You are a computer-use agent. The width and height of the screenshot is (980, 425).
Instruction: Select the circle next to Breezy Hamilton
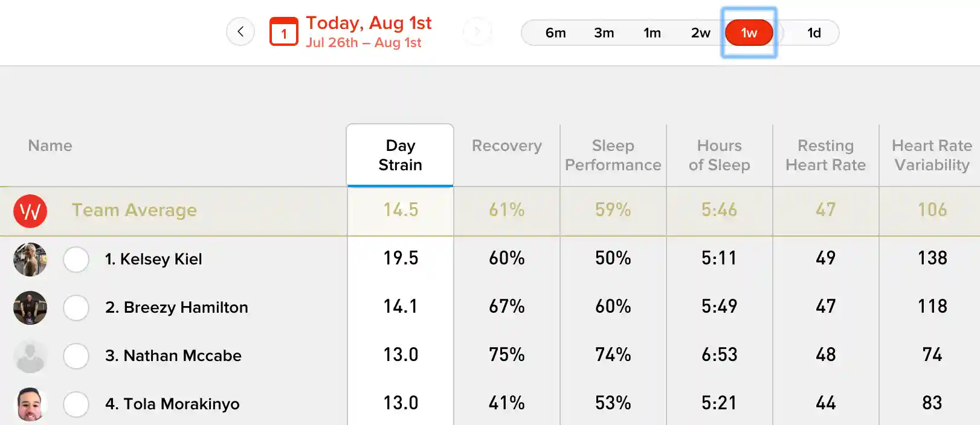[x=76, y=308]
